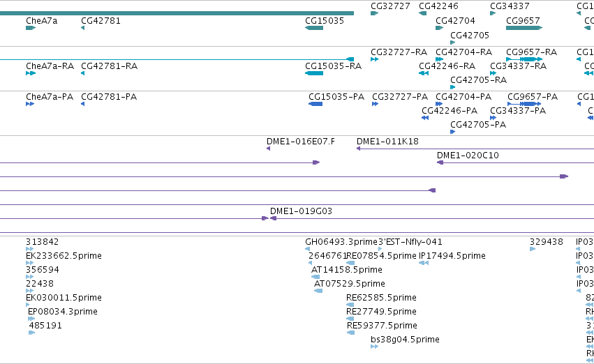
Task: Select the CG42705-PA protein arrow
Action: 452,132
